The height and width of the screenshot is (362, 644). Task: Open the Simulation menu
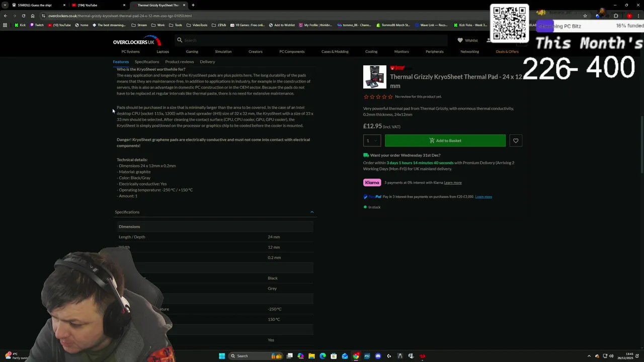pos(223,52)
